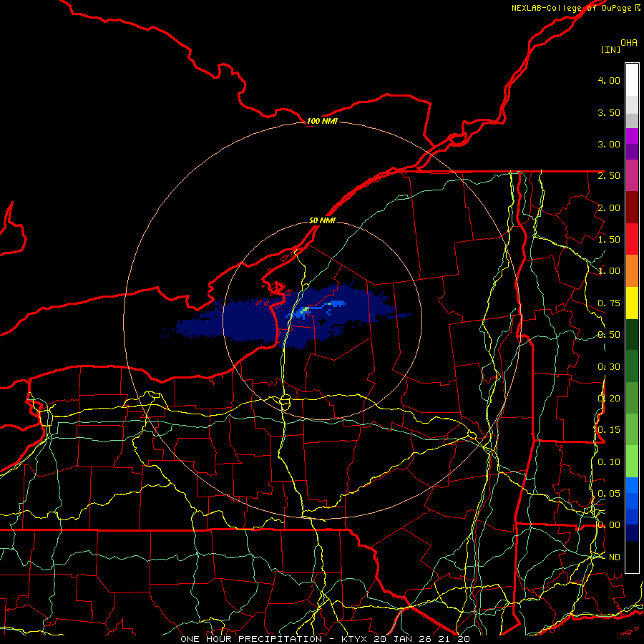Click the 50 NMI range ring label
The image size is (644, 644).
pos(322,220)
